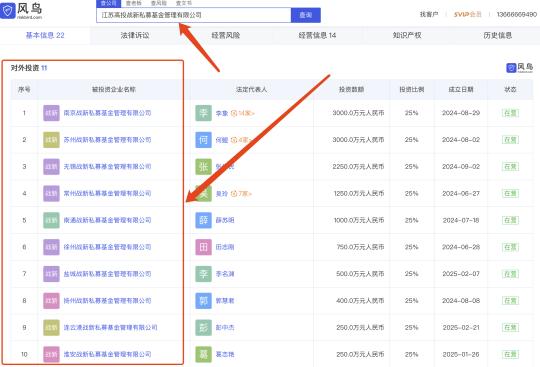Open the 13666669490 account menu
This screenshot has width=540, height=367.
pyautogui.click(x=517, y=14)
